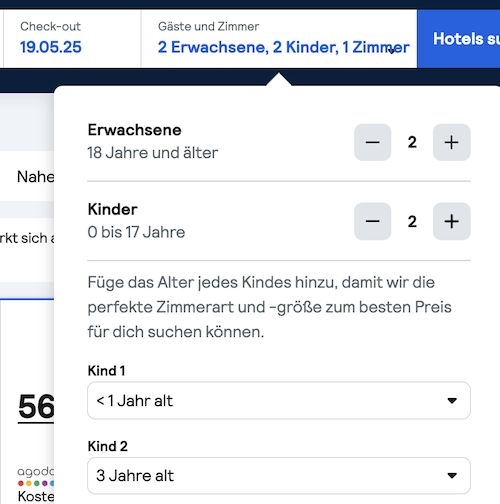Click the Kind 1 dropdown arrow
The height and width of the screenshot is (504, 500).
tap(452, 400)
